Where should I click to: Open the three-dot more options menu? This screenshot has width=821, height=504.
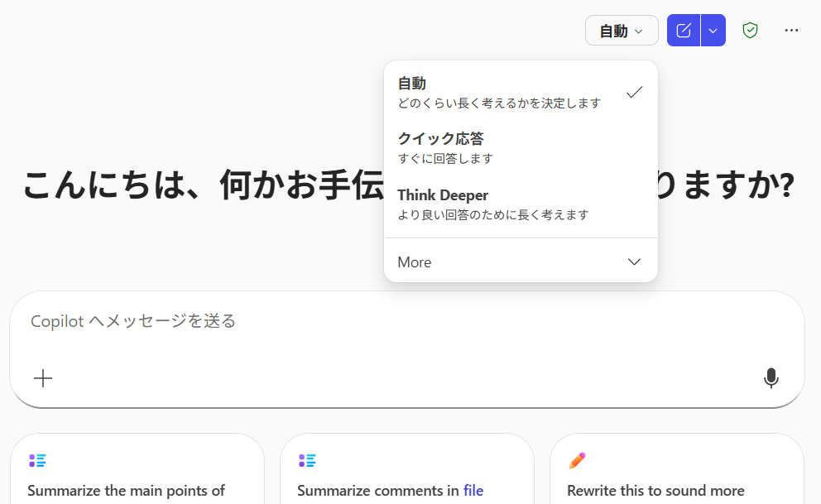(791, 31)
